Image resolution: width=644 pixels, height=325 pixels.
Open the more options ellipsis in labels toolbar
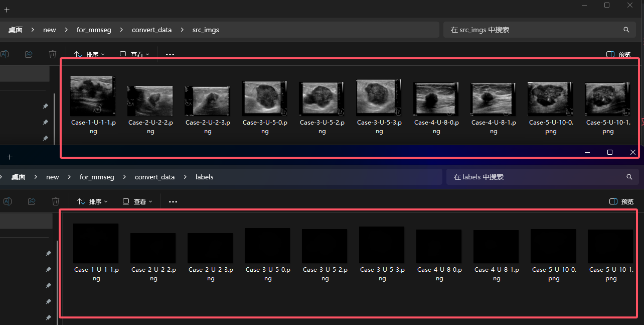point(173,201)
